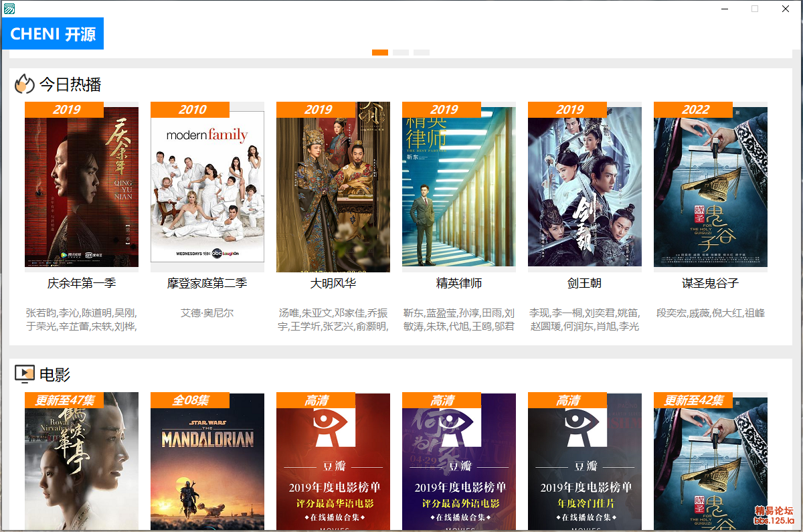This screenshot has height=532, width=803.
Task: Click the 电影 section heading
Action: (x=55, y=375)
